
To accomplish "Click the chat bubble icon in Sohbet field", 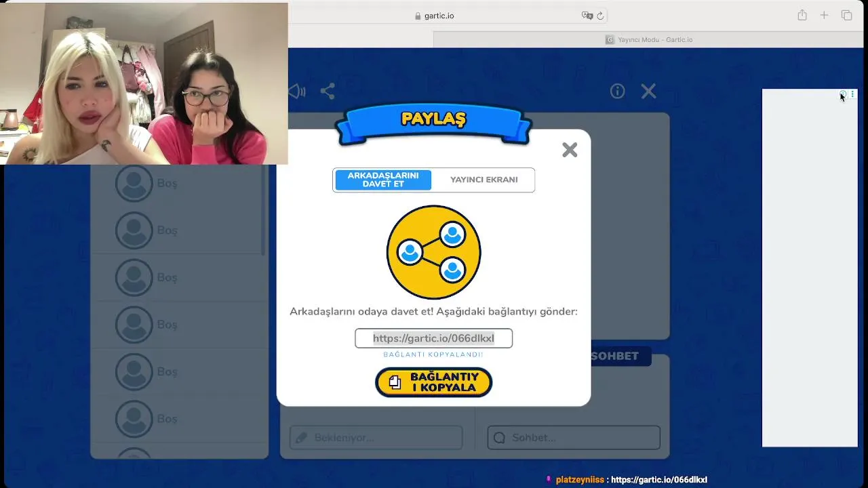I will [500, 438].
